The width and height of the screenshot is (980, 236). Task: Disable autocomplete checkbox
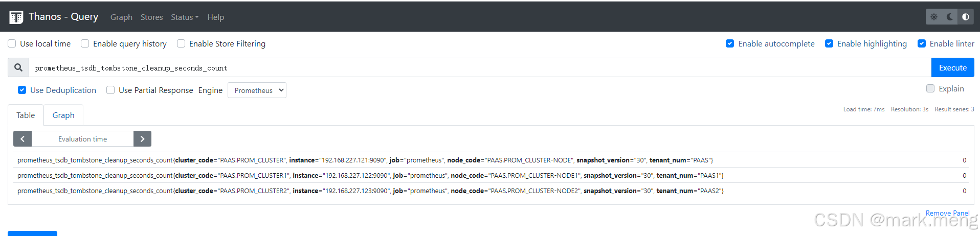(x=730, y=43)
